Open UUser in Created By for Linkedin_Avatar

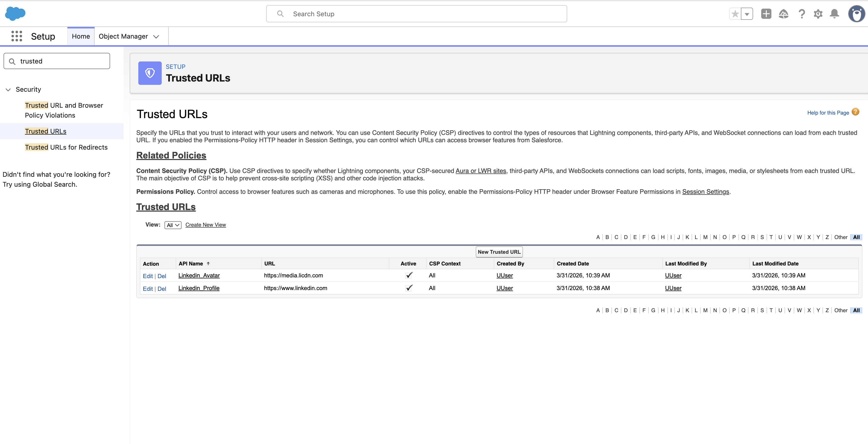pos(504,275)
